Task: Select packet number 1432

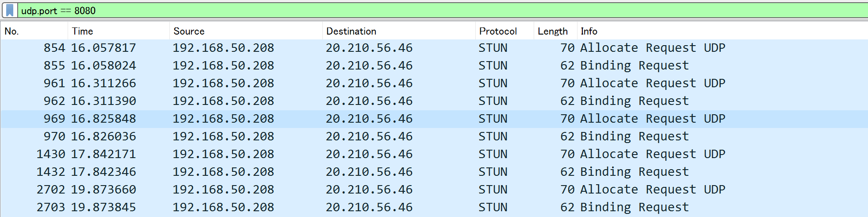Action: 434,172
